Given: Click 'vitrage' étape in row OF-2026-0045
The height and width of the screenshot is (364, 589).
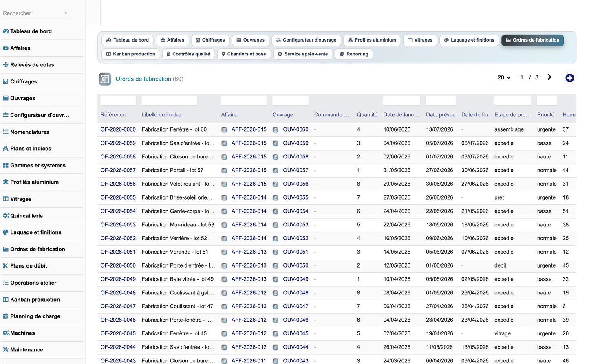Looking at the screenshot, I should 503,333.
